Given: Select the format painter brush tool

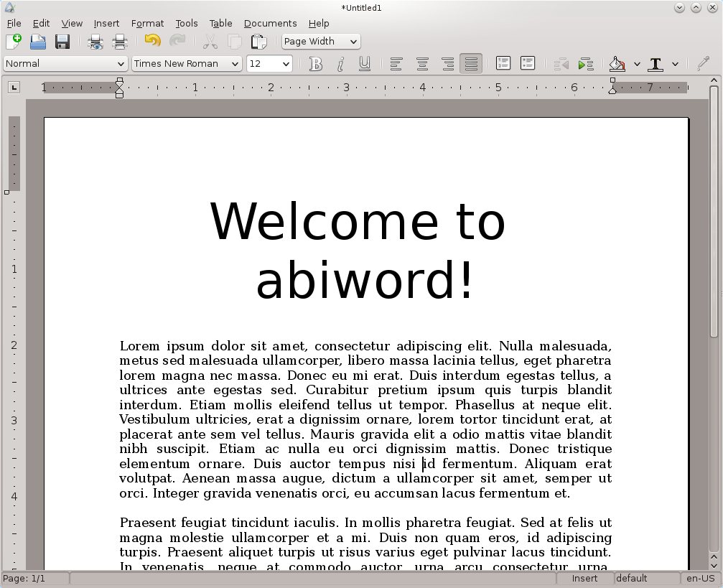Looking at the screenshot, I should pyautogui.click(x=703, y=64).
